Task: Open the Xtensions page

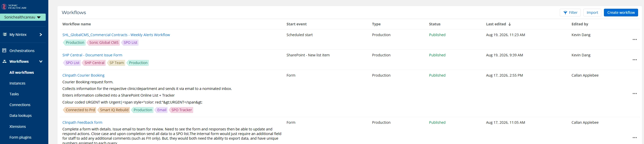Action: [x=17, y=127]
